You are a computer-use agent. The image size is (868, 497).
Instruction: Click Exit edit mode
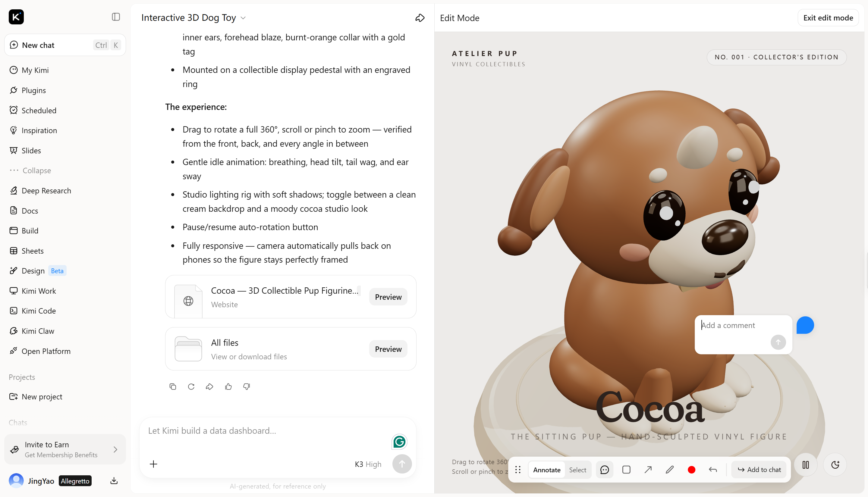[828, 18]
